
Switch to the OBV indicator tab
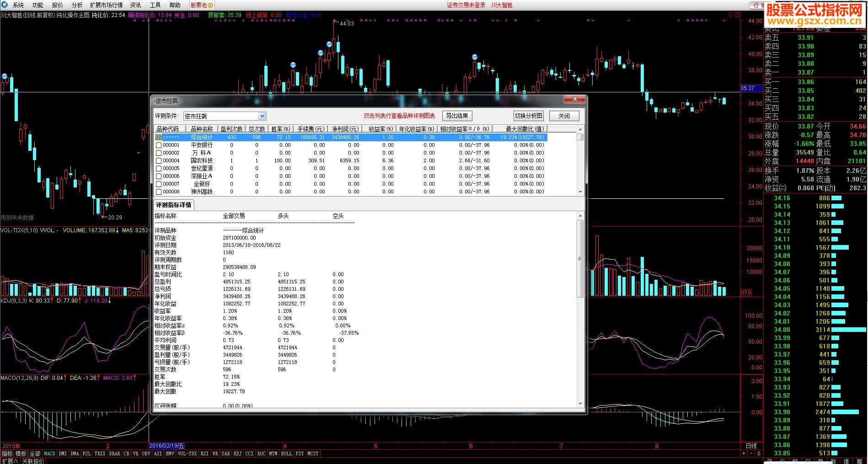146,453
